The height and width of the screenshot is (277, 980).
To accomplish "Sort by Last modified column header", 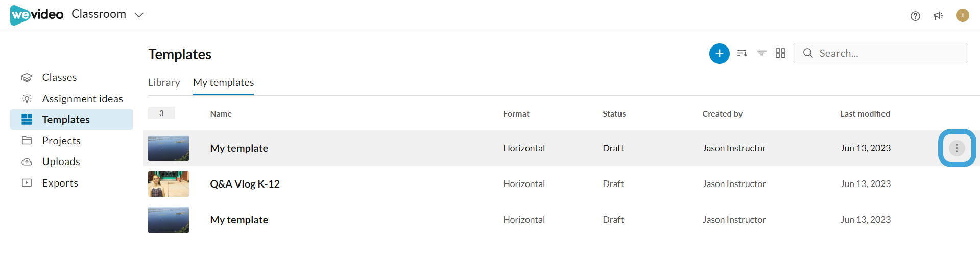I will point(865,114).
